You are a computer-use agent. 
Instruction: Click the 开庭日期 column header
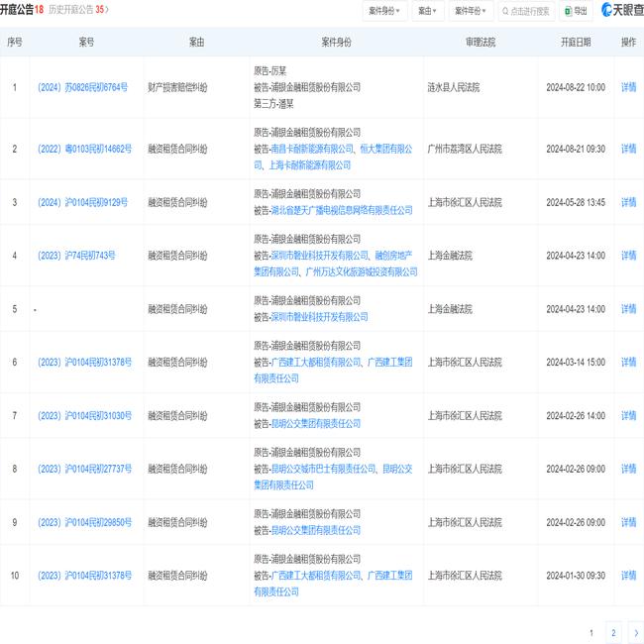click(x=576, y=42)
